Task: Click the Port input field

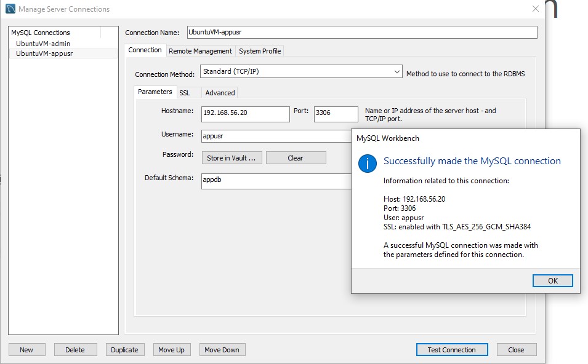Action: (336, 114)
